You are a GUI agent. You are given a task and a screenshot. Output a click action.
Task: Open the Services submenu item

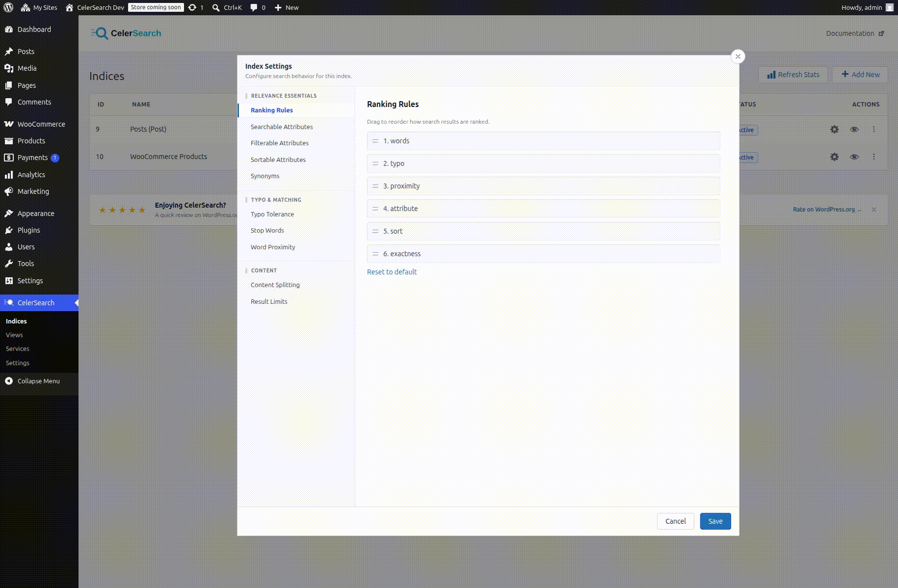click(18, 349)
